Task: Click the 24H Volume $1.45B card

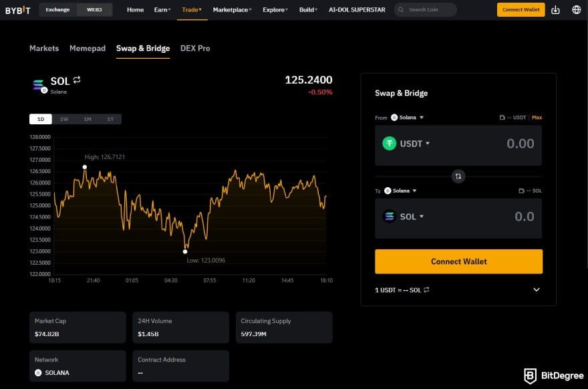Action: [x=181, y=328]
